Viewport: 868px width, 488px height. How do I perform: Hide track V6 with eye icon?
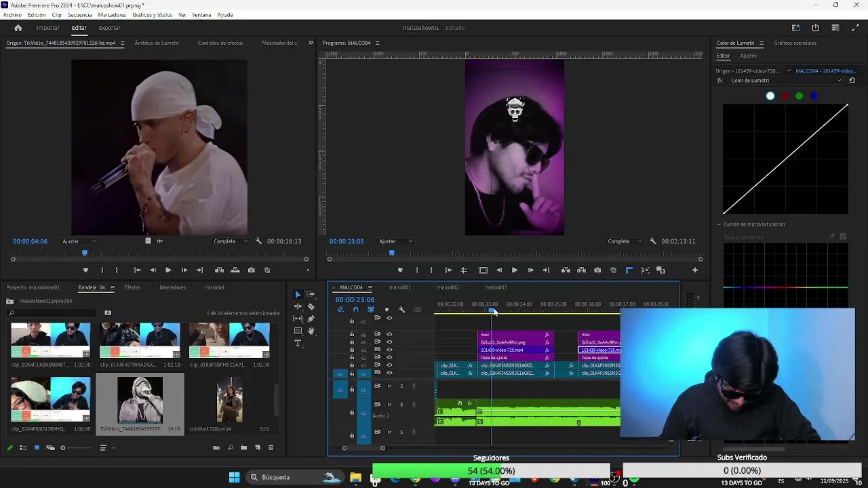click(x=389, y=335)
